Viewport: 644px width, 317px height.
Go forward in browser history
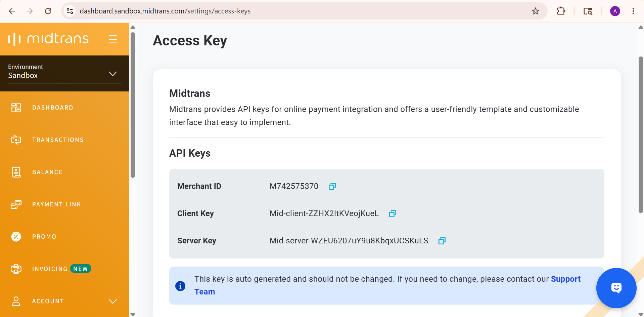coord(30,11)
